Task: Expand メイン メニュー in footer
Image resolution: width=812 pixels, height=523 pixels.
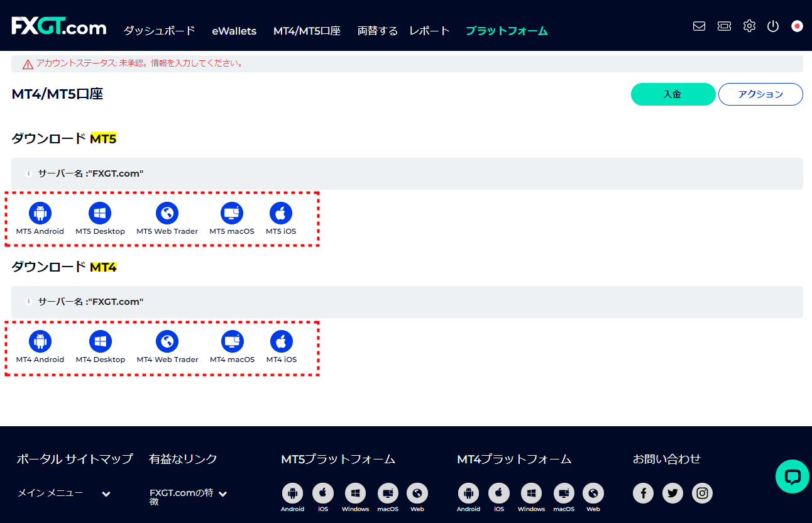Action: (x=64, y=493)
